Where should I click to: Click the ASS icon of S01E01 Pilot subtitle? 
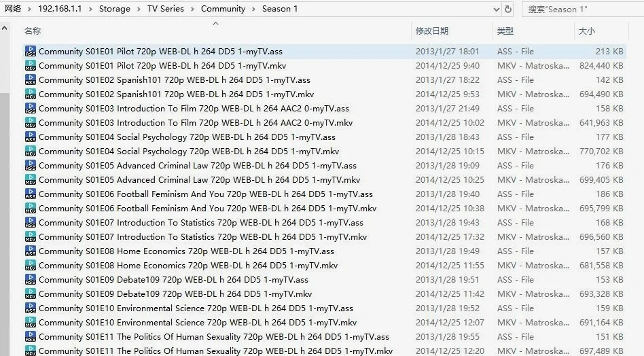point(31,52)
